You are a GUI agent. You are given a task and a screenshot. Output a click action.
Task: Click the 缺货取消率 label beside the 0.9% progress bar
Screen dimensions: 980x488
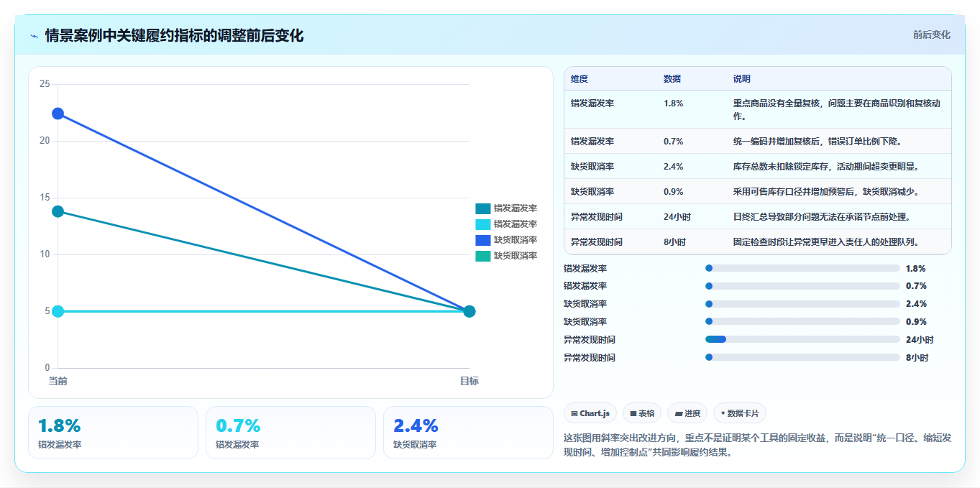coord(585,322)
